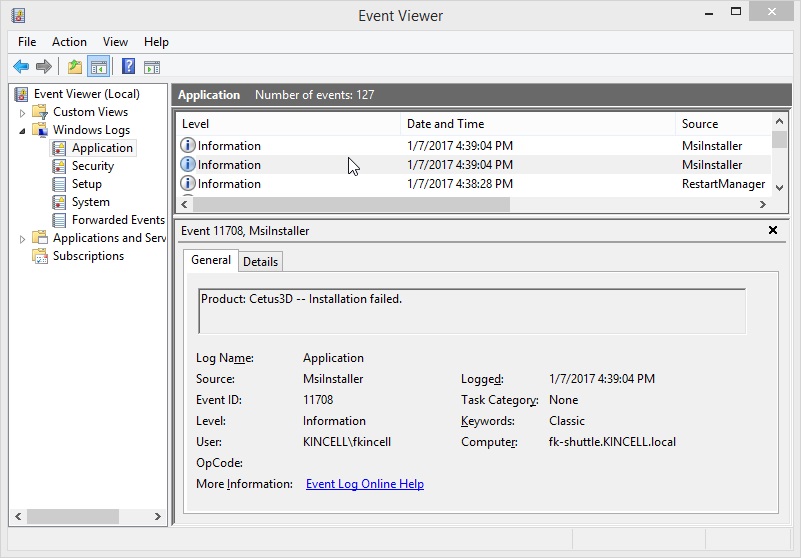Click the Security log icon in the tree
Screen dimensions: 801x558
click(x=59, y=166)
